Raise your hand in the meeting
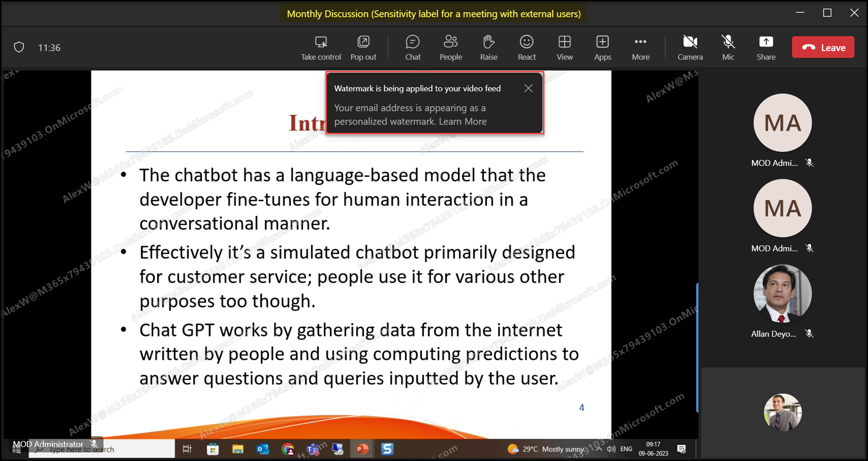 (x=488, y=42)
